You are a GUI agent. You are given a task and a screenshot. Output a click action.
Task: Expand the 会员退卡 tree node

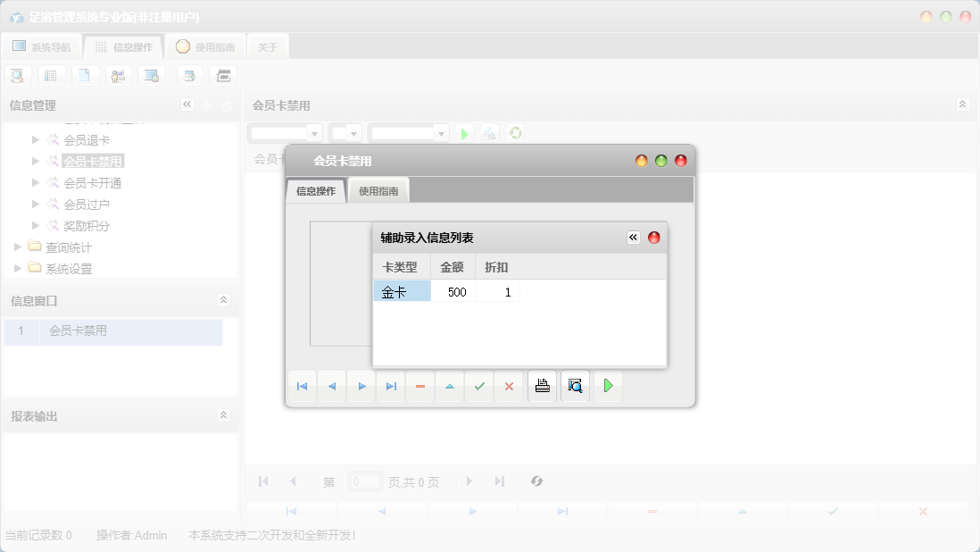click(36, 139)
